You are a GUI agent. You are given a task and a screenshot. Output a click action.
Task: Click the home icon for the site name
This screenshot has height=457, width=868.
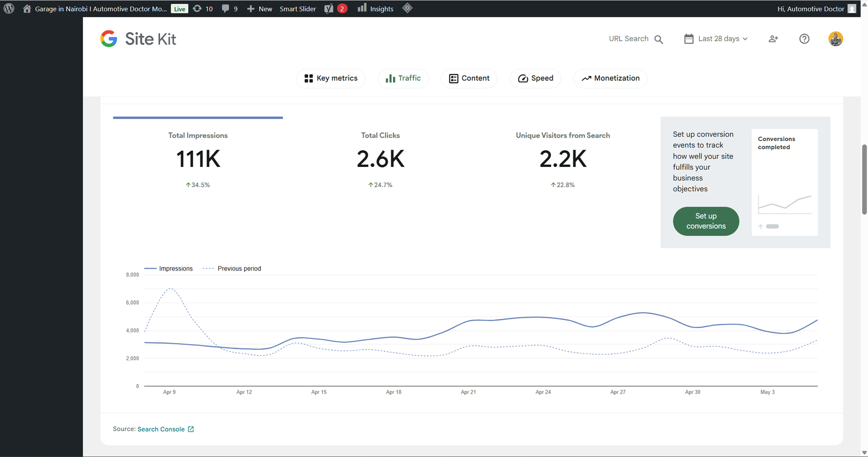point(27,9)
